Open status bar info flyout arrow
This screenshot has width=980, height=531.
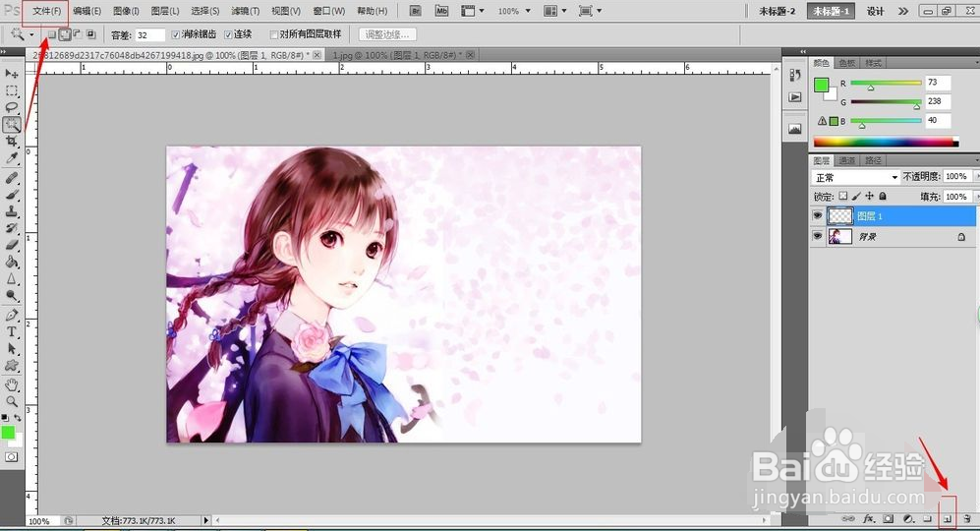coord(205,520)
